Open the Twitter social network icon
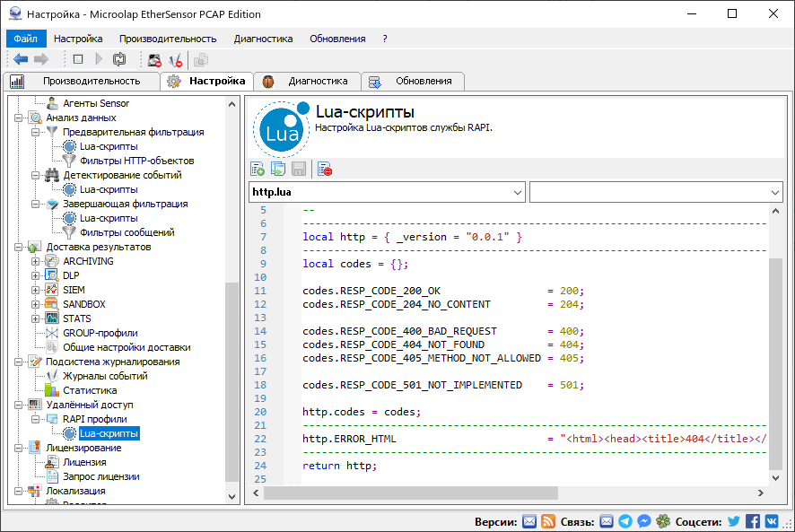This screenshot has width=795, height=532. (x=734, y=521)
